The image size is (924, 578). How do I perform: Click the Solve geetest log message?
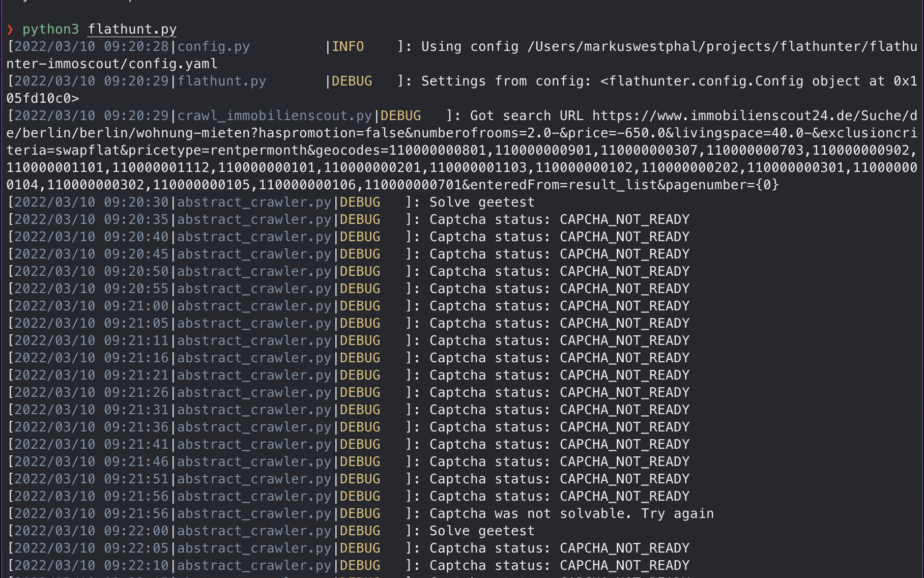pyautogui.click(x=481, y=201)
